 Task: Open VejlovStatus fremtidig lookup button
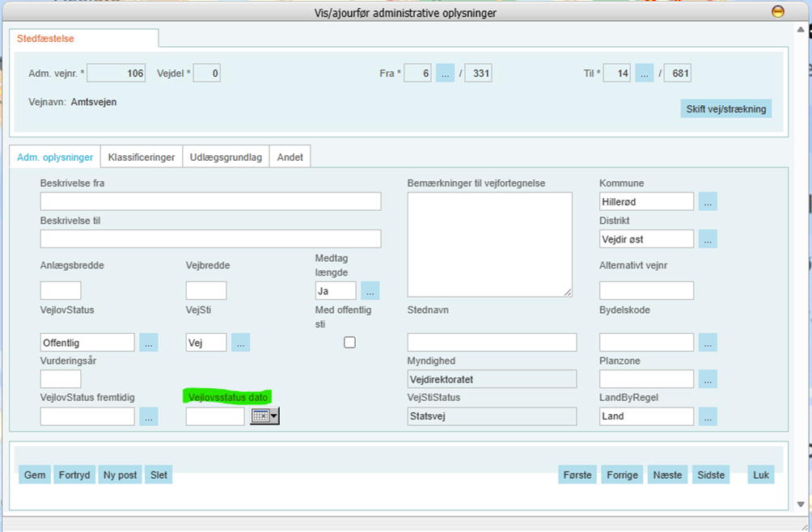pyautogui.click(x=149, y=416)
